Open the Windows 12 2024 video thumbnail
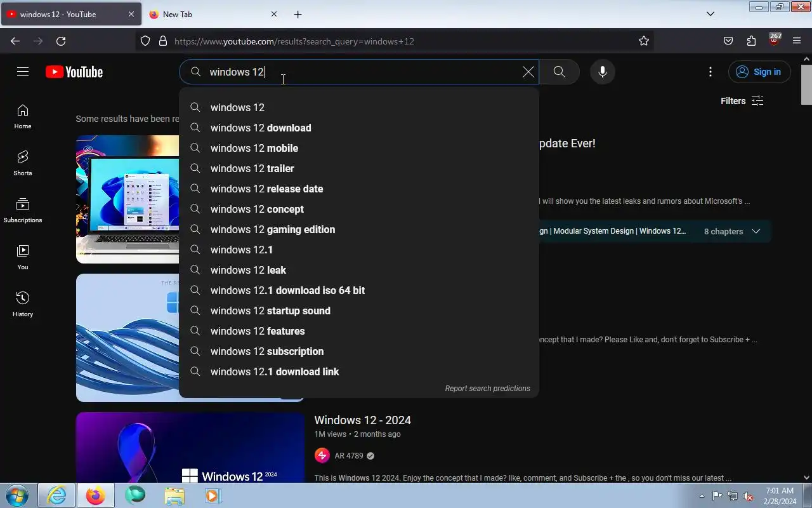Screen dimensions: 812x508 point(190,447)
